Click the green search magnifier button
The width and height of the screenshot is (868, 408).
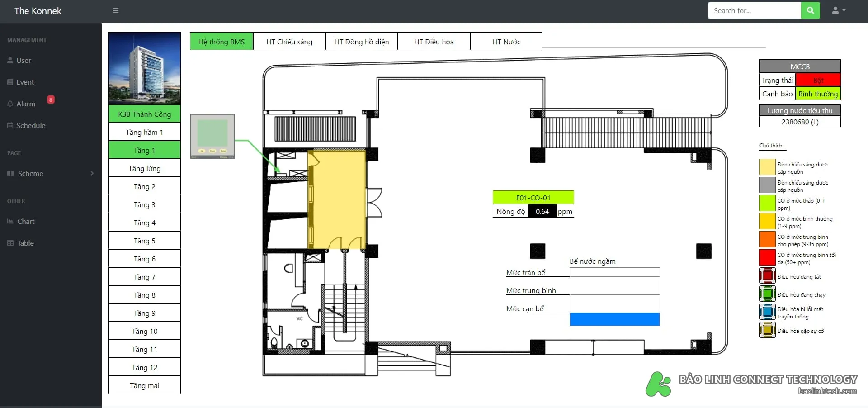(x=810, y=10)
